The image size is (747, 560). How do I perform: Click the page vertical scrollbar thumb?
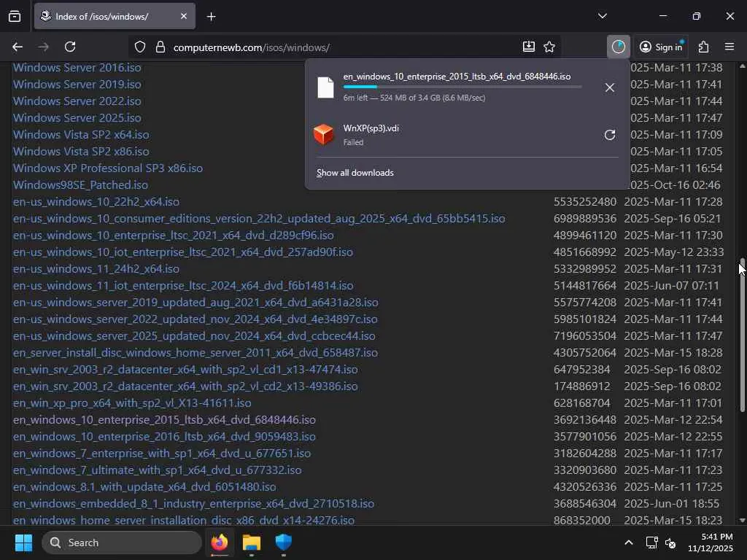pos(742,335)
